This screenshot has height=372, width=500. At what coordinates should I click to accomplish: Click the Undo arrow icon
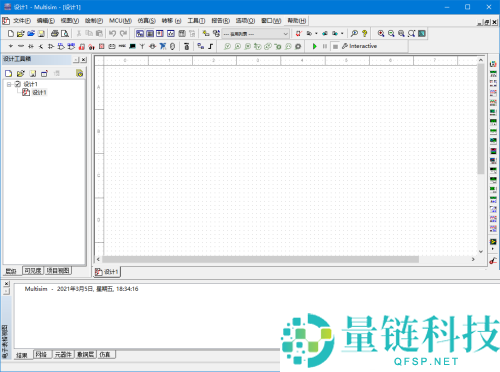tap(113, 33)
